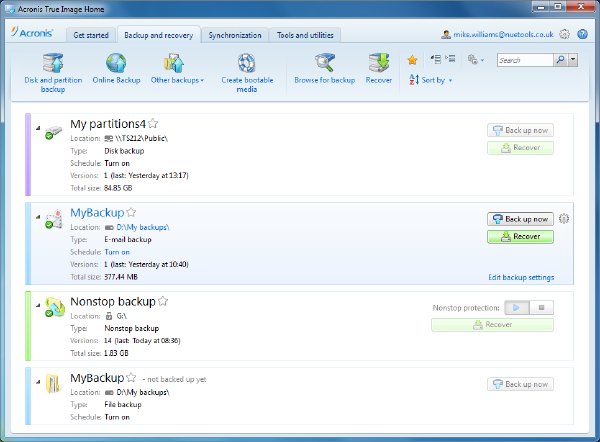Click the Nonstop backup title
600x442 pixels.
113,302
